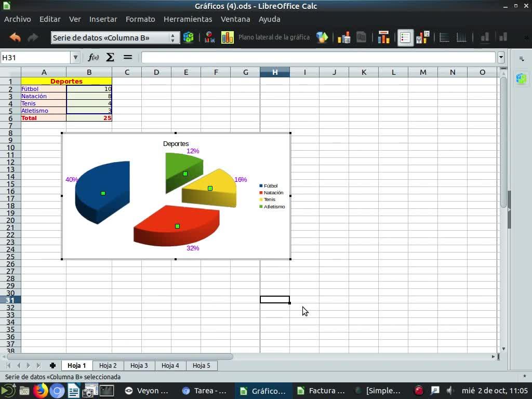Open the Formato menu
532x399 pixels.
tap(140, 19)
